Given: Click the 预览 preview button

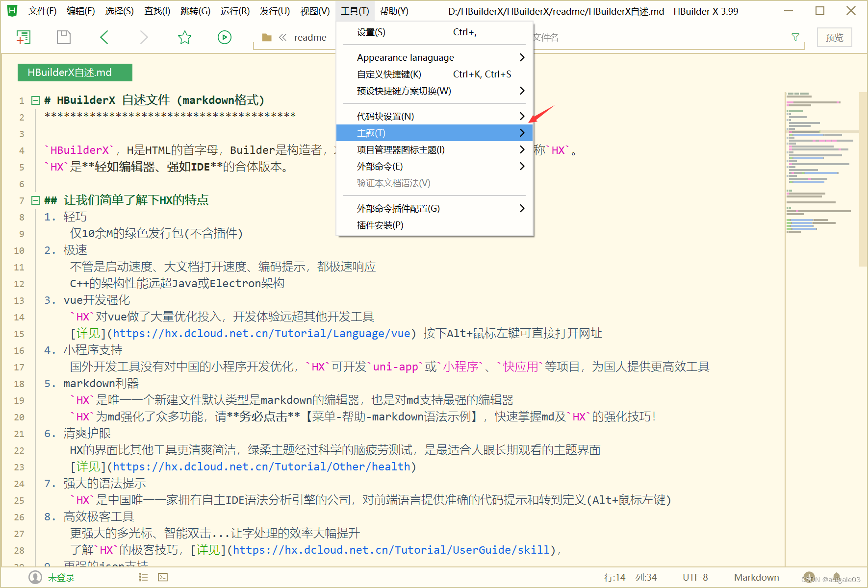Looking at the screenshot, I should pyautogui.click(x=834, y=37).
